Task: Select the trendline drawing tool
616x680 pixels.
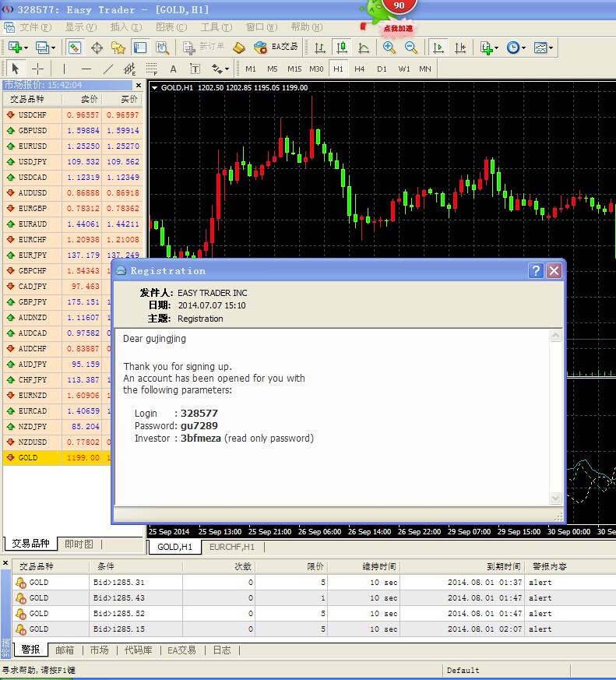Action: [x=108, y=69]
